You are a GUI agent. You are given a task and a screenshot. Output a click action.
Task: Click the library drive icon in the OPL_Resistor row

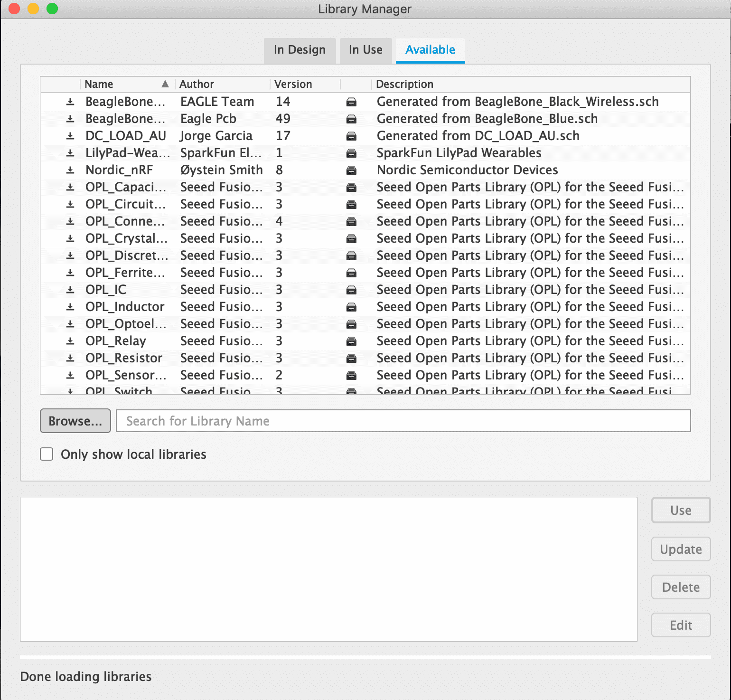[x=351, y=359]
